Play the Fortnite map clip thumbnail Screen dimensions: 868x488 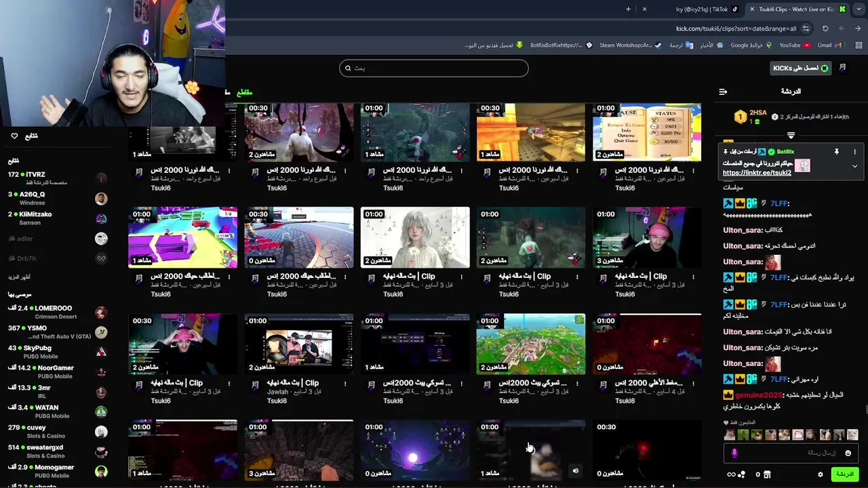(x=531, y=344)
